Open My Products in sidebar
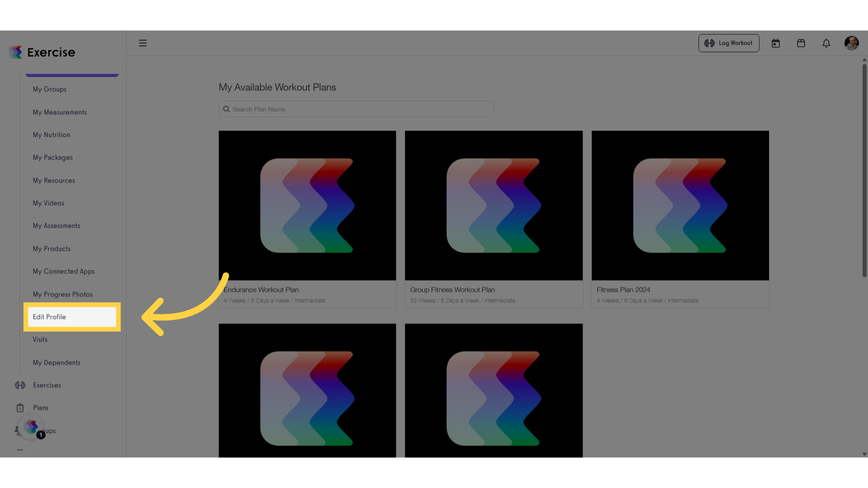868x488 pixels. (x=52, y=249)
